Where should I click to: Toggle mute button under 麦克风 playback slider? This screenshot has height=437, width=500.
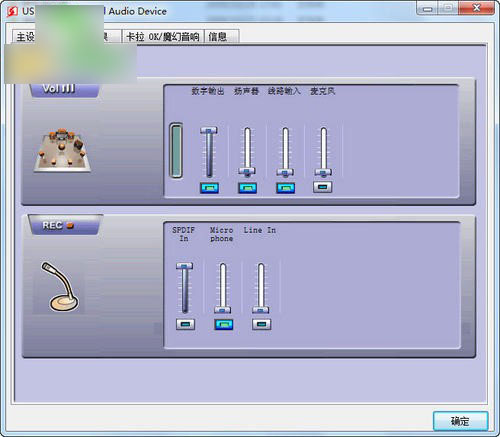point(322,187)
